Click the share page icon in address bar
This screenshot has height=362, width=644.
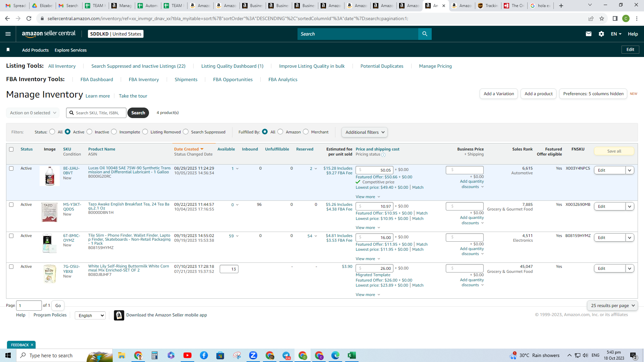(591, 18)
